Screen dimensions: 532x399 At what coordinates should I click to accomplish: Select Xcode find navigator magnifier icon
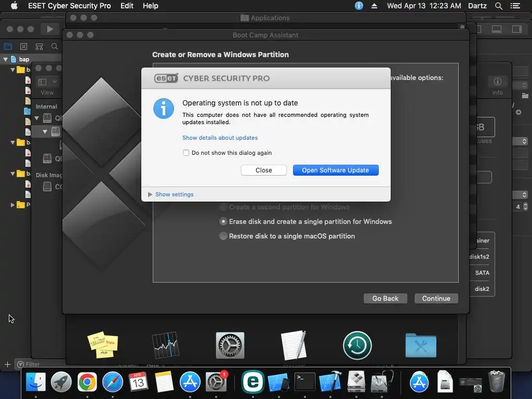(x=54, y=46)
